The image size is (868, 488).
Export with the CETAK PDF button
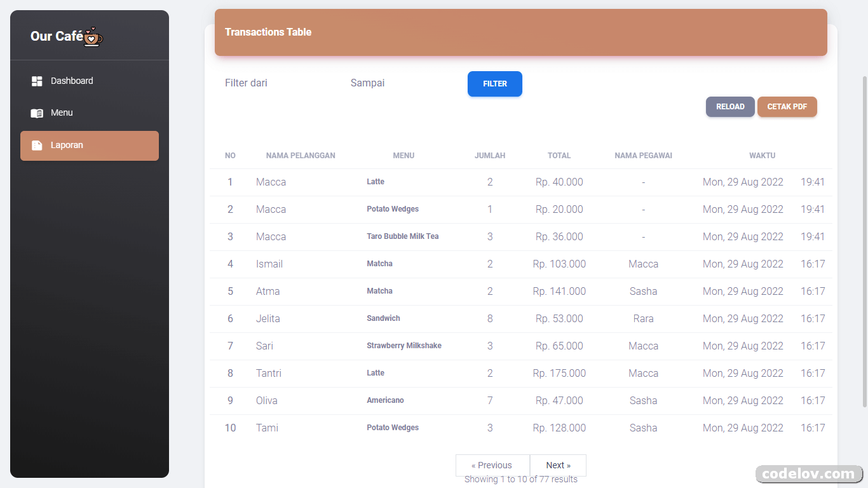[x=787, y=107]
